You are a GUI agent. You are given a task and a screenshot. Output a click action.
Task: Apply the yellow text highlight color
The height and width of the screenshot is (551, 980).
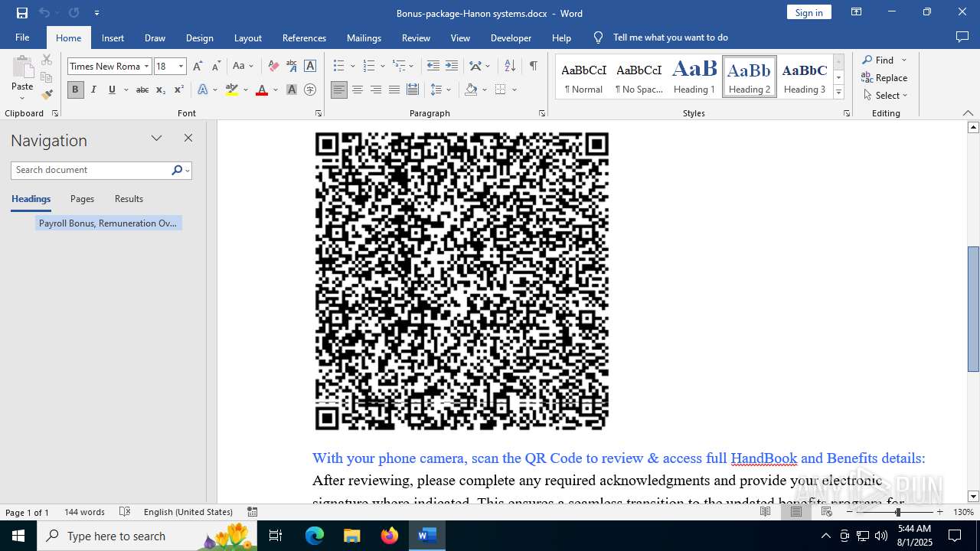point(232,90)
